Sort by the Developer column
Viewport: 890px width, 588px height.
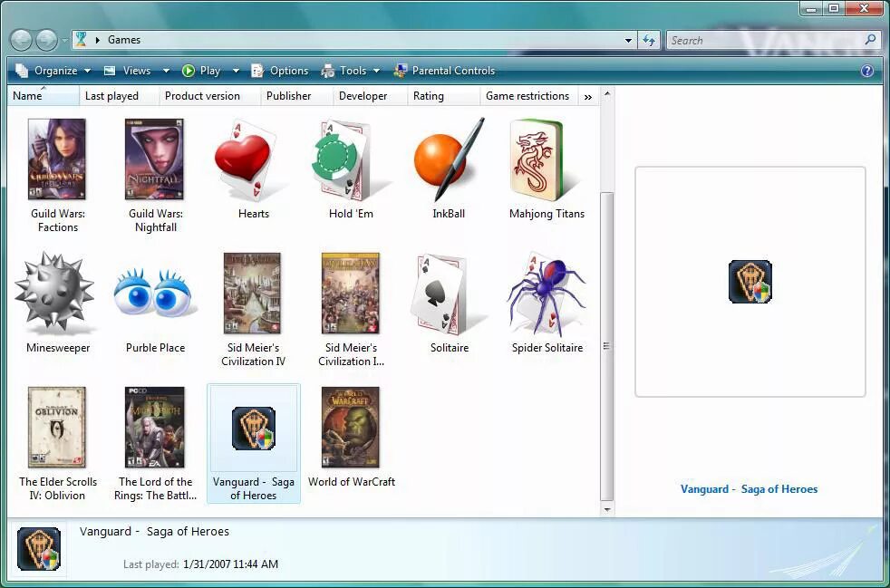tap(370, 96)
